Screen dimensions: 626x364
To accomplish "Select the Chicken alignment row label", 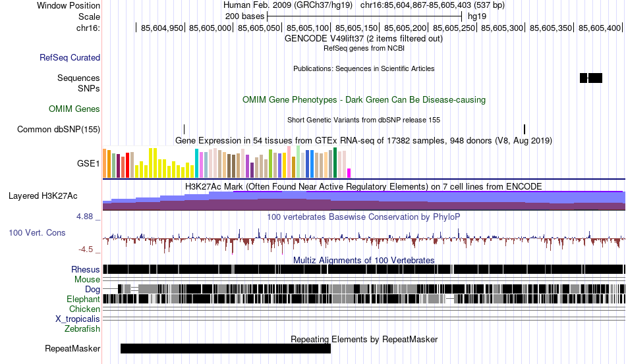I will [84, 309].
